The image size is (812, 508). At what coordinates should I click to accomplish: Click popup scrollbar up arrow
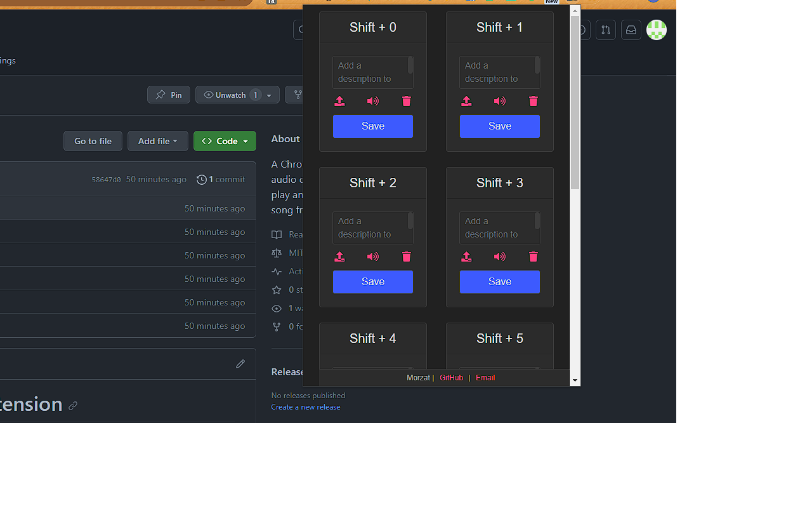[575, 11]
